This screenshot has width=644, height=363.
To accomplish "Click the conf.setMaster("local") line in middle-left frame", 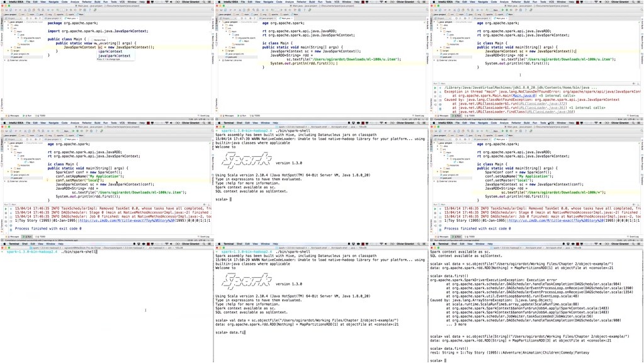I will coord(80,180).
